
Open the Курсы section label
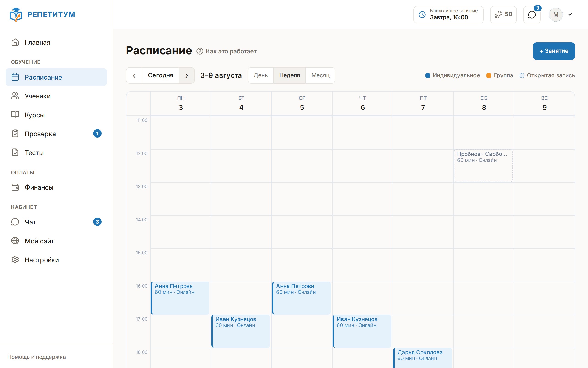[35, 115]
